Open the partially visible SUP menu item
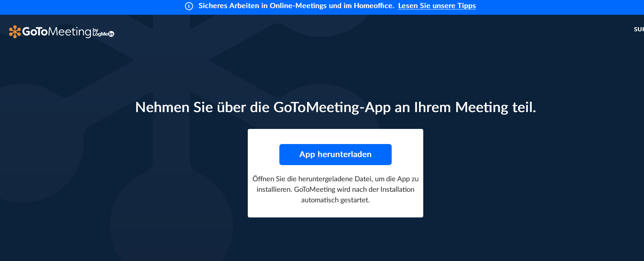 coord(639,30)
